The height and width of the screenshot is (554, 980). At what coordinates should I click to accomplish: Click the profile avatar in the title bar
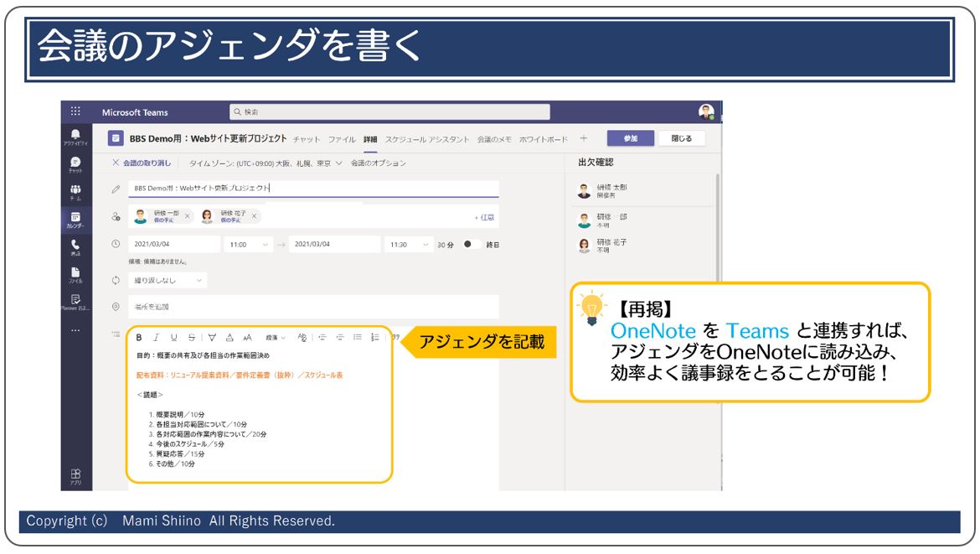(706, 112)
